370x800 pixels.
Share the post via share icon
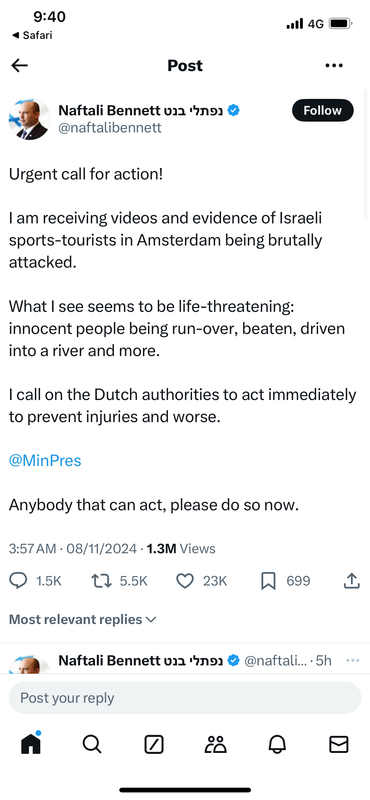pos(352,581)
